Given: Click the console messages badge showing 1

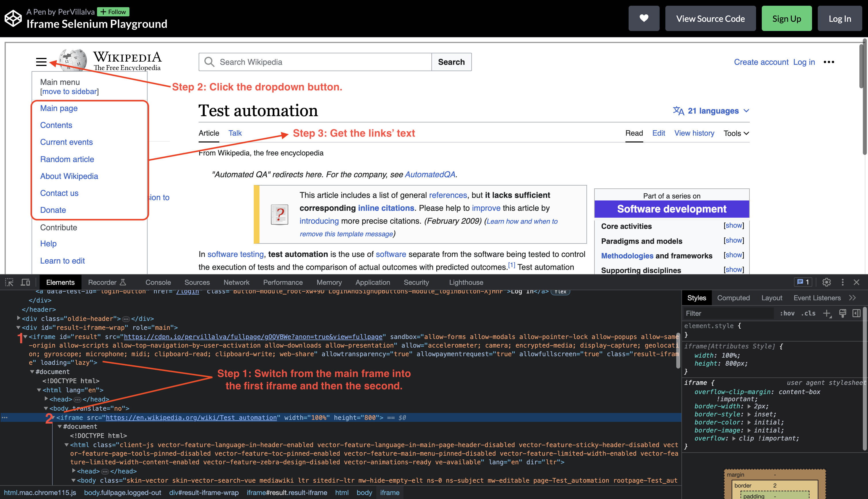Looking at the screenshot, I should [803, 282].
